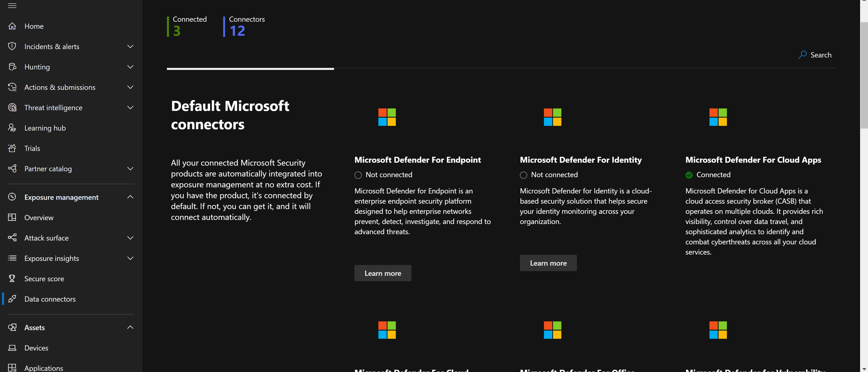This screenshot has height=372, width=868.
Task: Click Not connected circle for Defender For Endpoint
Action: pyautogui.click(x=358, y=175)
